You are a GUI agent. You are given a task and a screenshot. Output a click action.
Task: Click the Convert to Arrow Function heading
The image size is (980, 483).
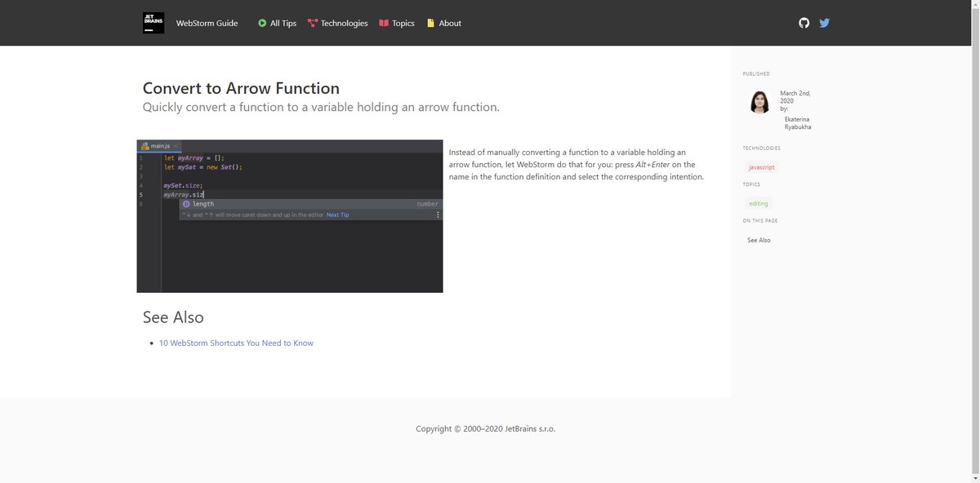(x=241, y=88)
